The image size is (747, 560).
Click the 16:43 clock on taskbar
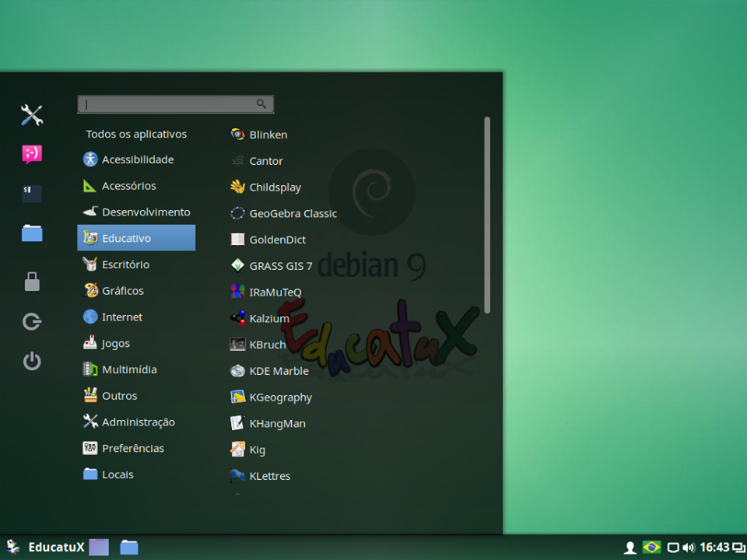714,547
